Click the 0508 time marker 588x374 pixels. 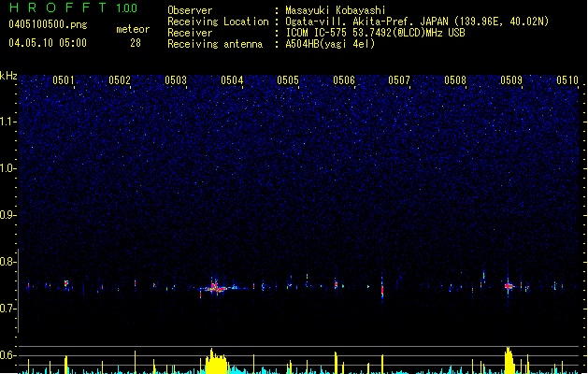[x=455, y=80]
